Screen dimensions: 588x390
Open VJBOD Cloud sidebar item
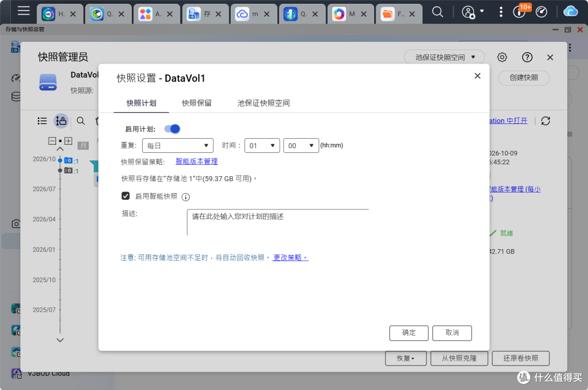pos(49,374)
